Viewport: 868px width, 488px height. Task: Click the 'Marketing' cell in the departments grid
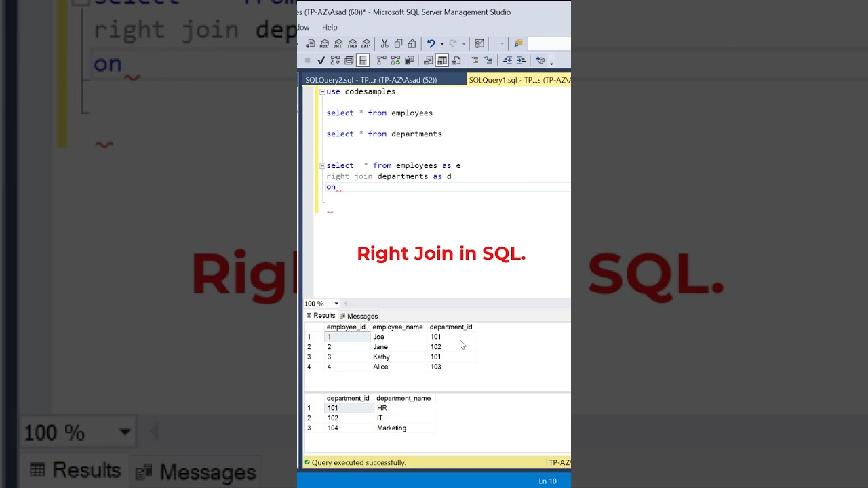[404, 428]
